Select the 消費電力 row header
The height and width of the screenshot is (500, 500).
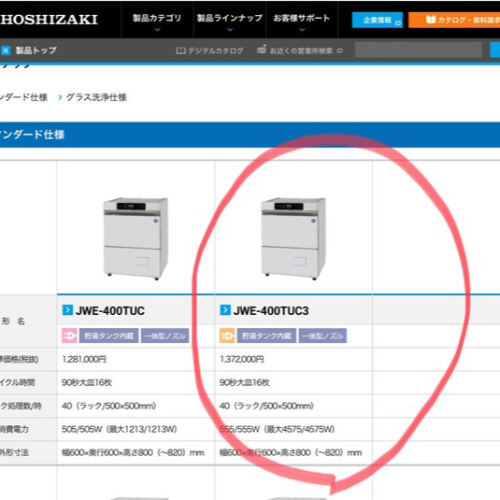coord(14,429)
